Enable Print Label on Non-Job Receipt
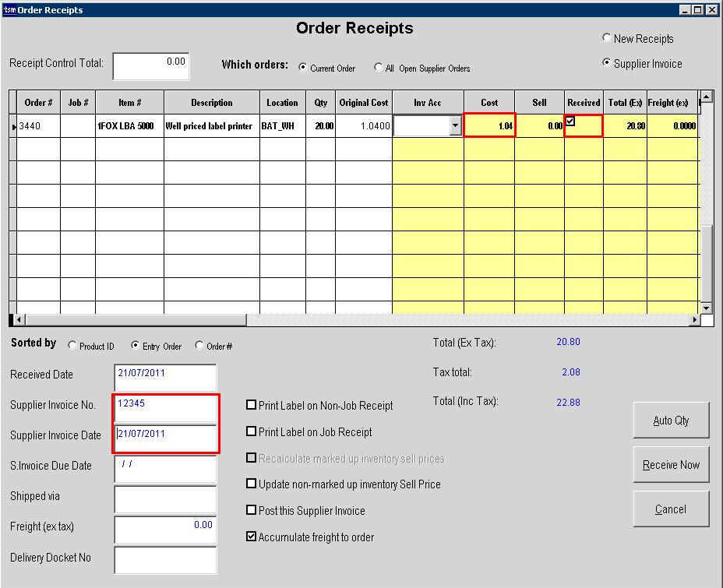723x588 pixels. coord(252,405)
